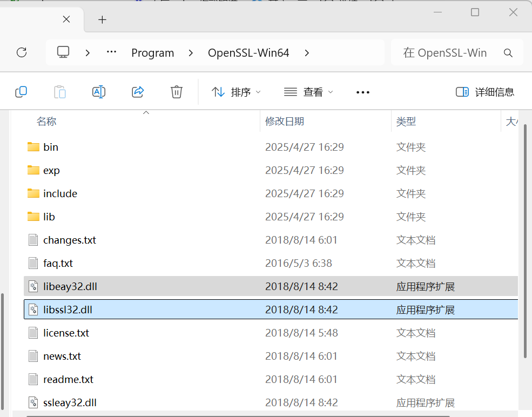Expand the chevron after Program

pos(191,52)
